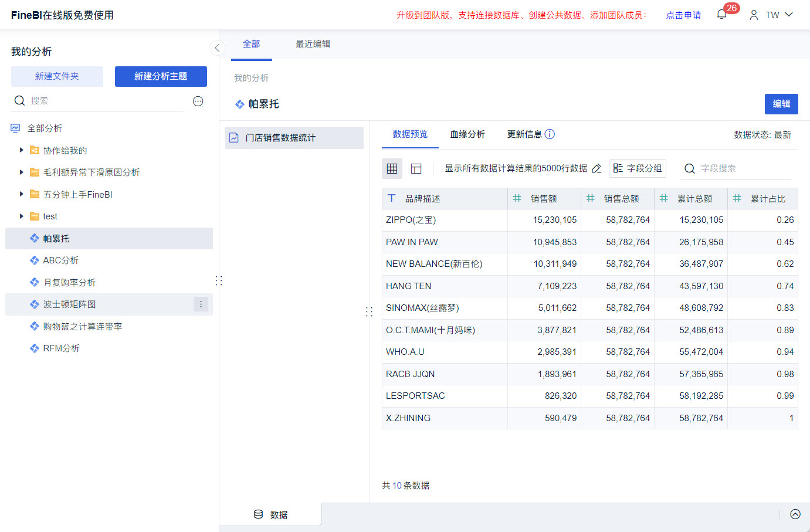Open the 血缘分析 tab
This screenshot has height=532, width=810.
pos(467,134)
